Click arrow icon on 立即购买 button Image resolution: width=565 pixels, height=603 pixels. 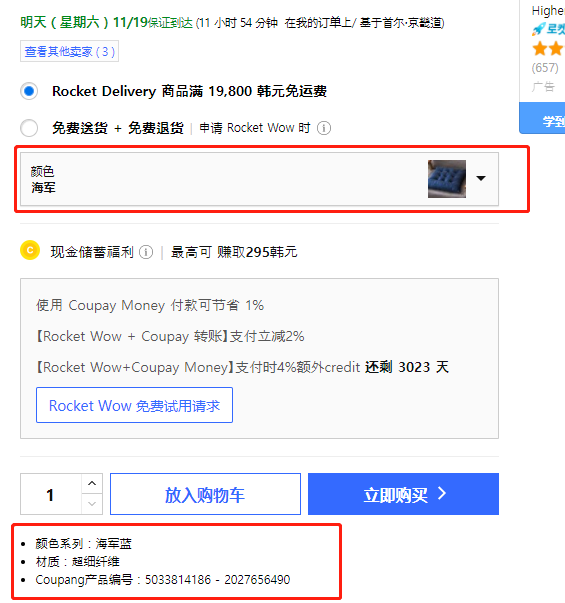442,493
